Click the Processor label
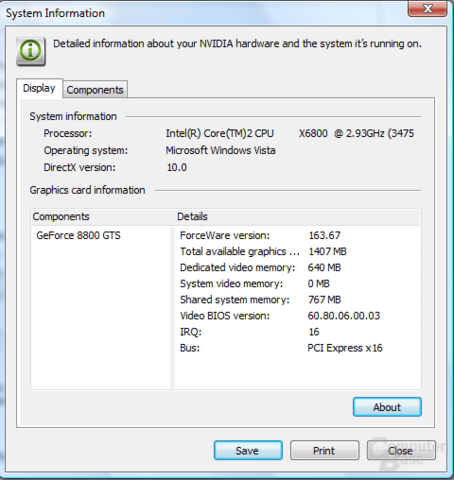 click(68, 133)
